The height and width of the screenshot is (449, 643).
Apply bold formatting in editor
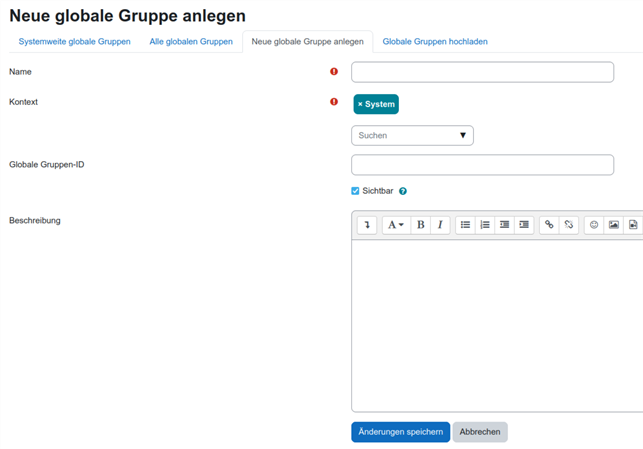coord(421,225)
